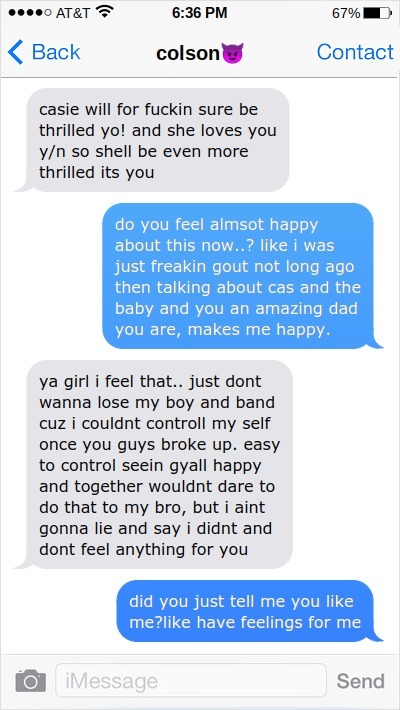Select the blue message 'do you feel almsot happy'
Image resolution: width=400 pixels, height=710 pixels.
pyautogui.click(x=242, y=276)
